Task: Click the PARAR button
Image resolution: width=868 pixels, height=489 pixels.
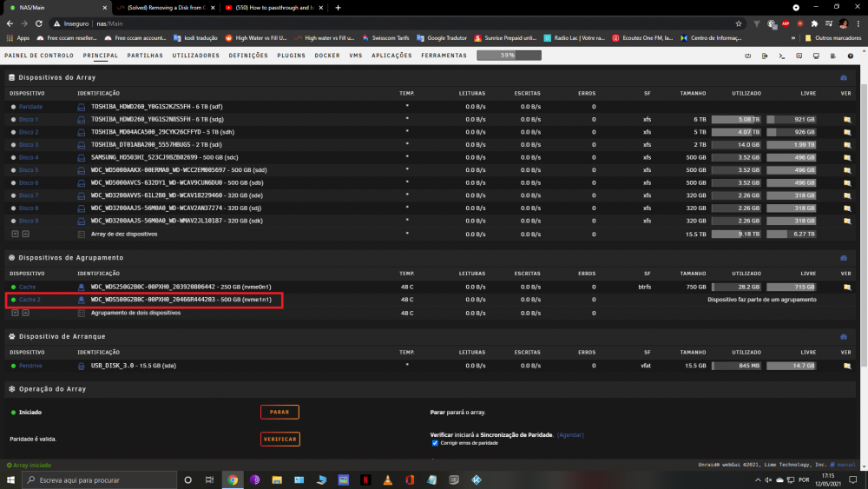Action: (x=279, y=412)
